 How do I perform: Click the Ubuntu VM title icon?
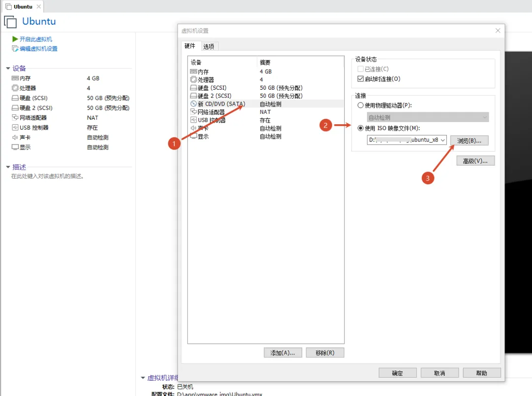coord(10,22)
